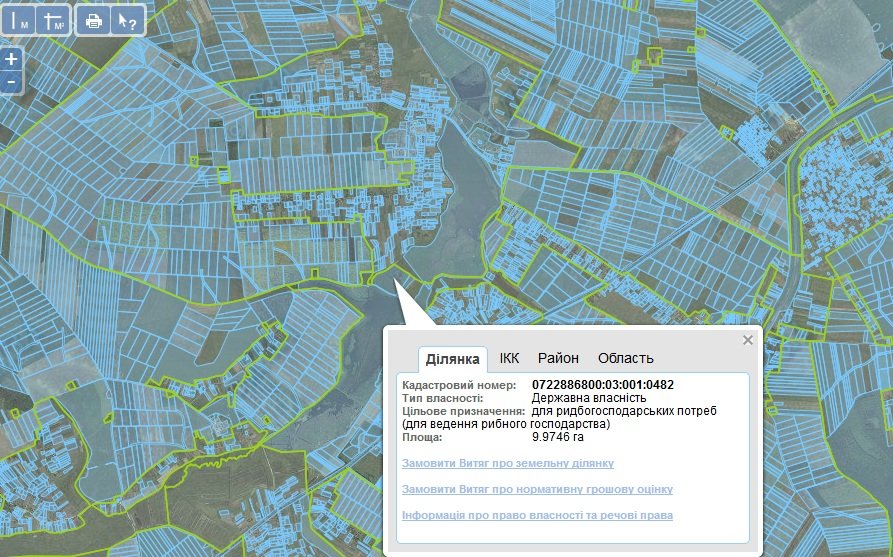The width and height of the screenshot is (893, 557).
Task: Zoom in with the plus button
Action: pos(11,59)
